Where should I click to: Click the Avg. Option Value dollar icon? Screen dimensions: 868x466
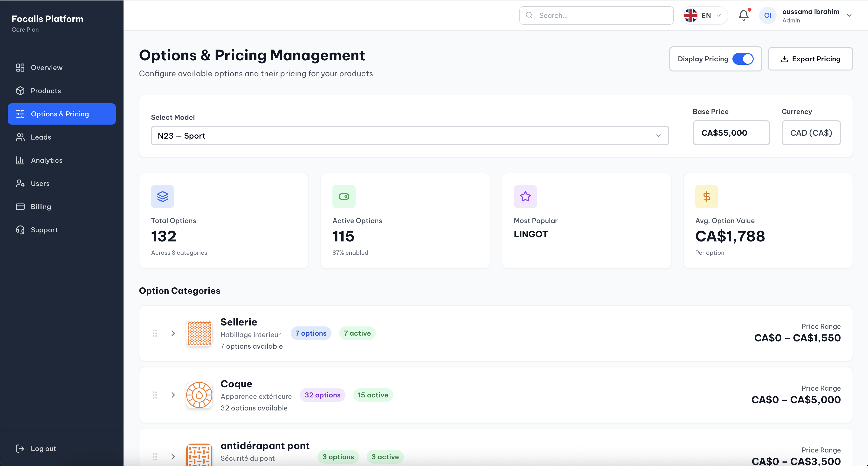tap(707, 197)
